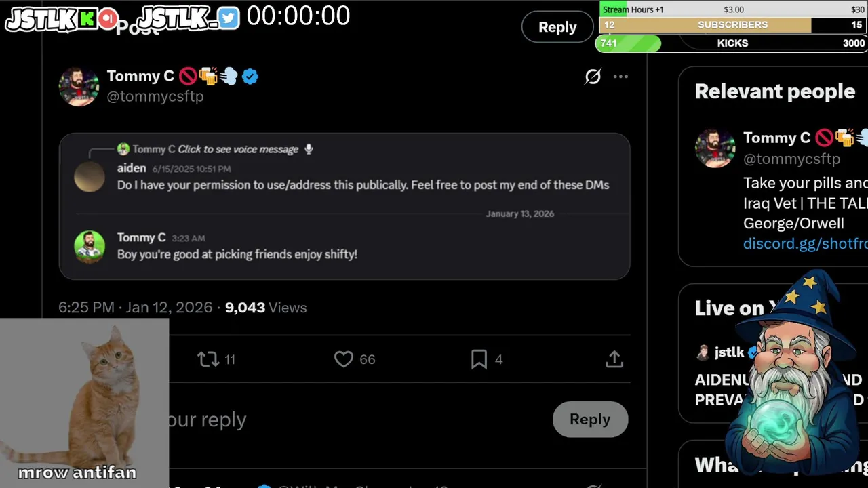Click the 9,043 Views counter
The height and width of the screenshot is (488, 868).
(266, 308)
